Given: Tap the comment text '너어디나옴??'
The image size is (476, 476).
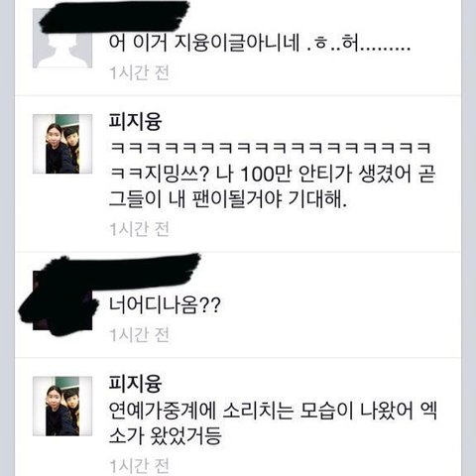Looking at the screenshot, I should (165, 305).
